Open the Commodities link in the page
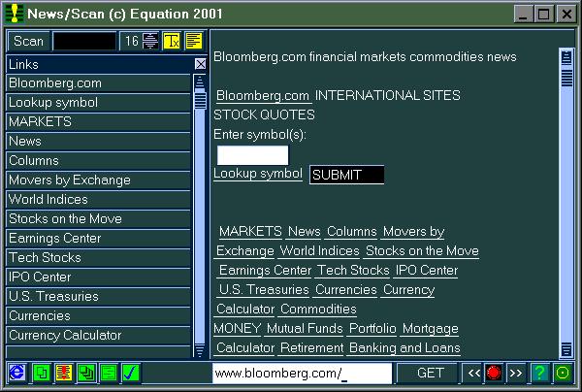 (x=318, y=309)
